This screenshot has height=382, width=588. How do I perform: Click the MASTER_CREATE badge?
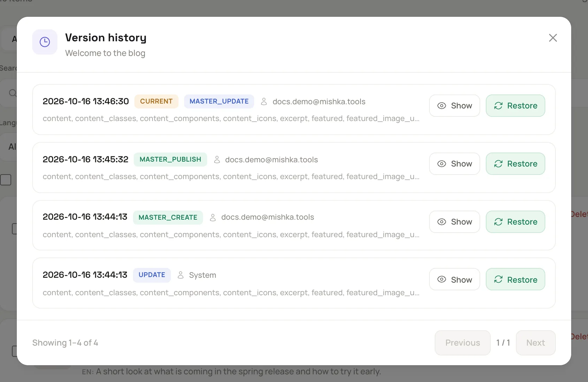tap(168, 217)
